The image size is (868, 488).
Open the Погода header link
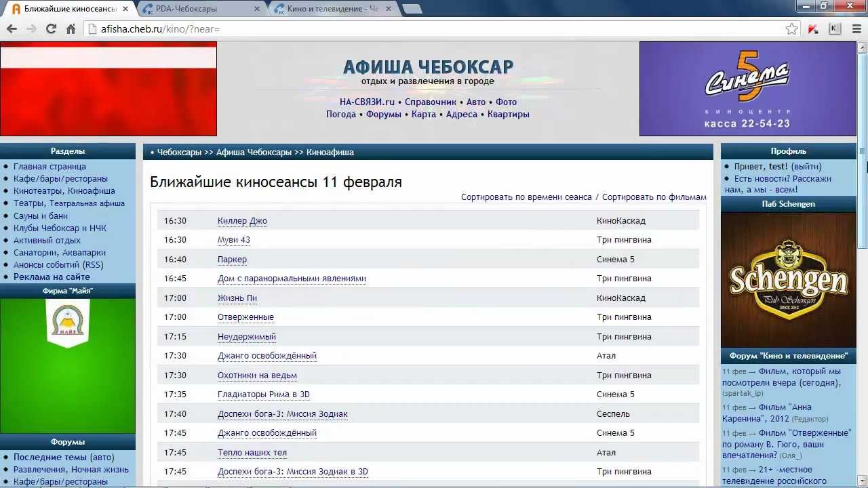click(341, 115)
